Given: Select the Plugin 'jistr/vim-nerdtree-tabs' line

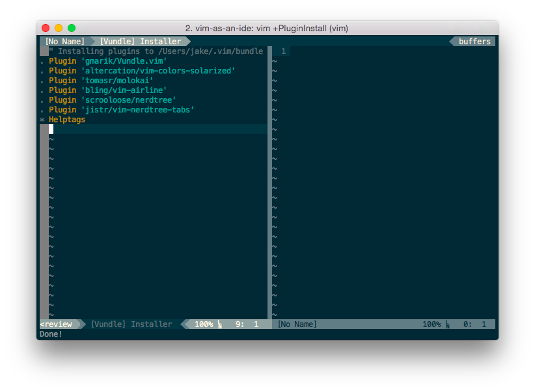Looking at the screenshot, I should coord(122,110).
